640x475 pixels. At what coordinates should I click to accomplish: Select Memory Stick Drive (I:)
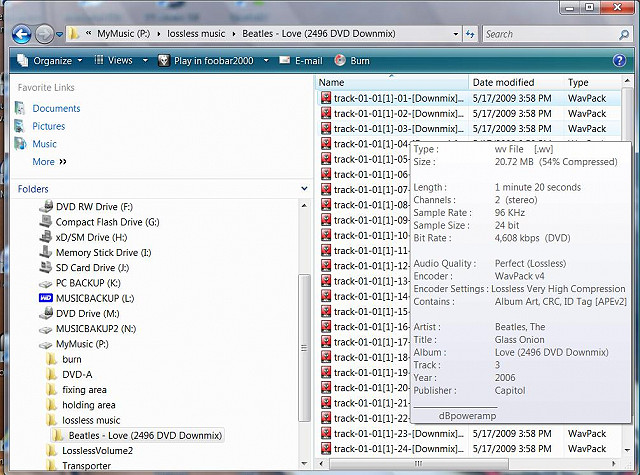click(103, 253)
